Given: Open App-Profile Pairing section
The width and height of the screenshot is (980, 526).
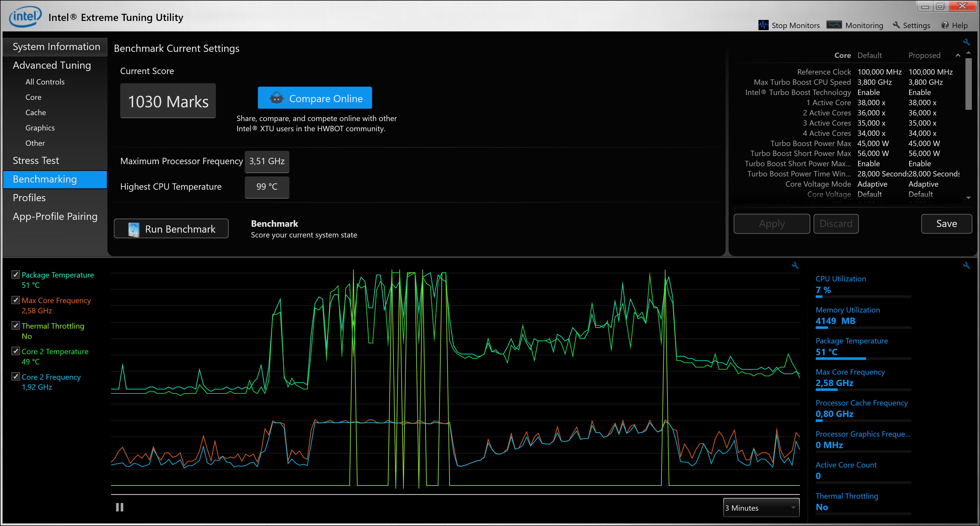Looking at the screenshot, I should tap(55, 217).
